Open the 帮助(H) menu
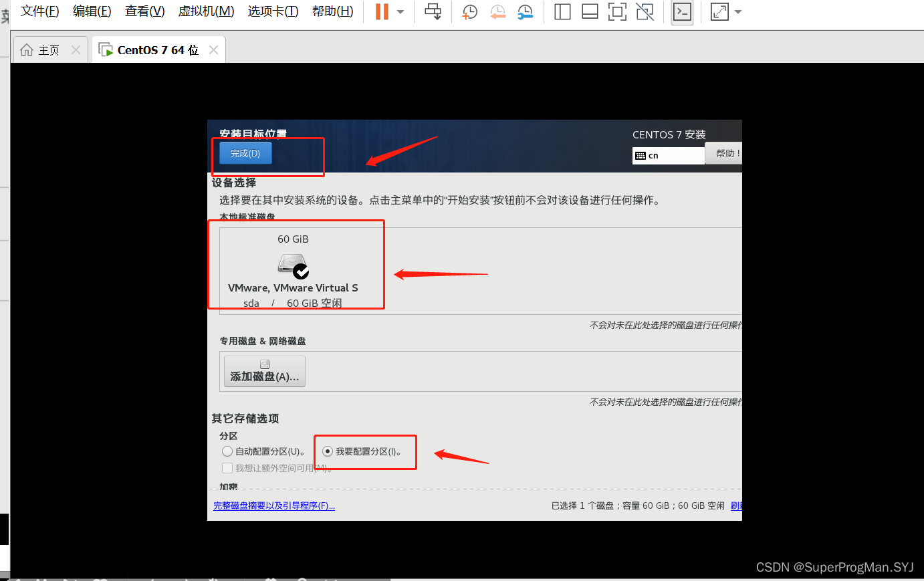 (x=332, y=11)
